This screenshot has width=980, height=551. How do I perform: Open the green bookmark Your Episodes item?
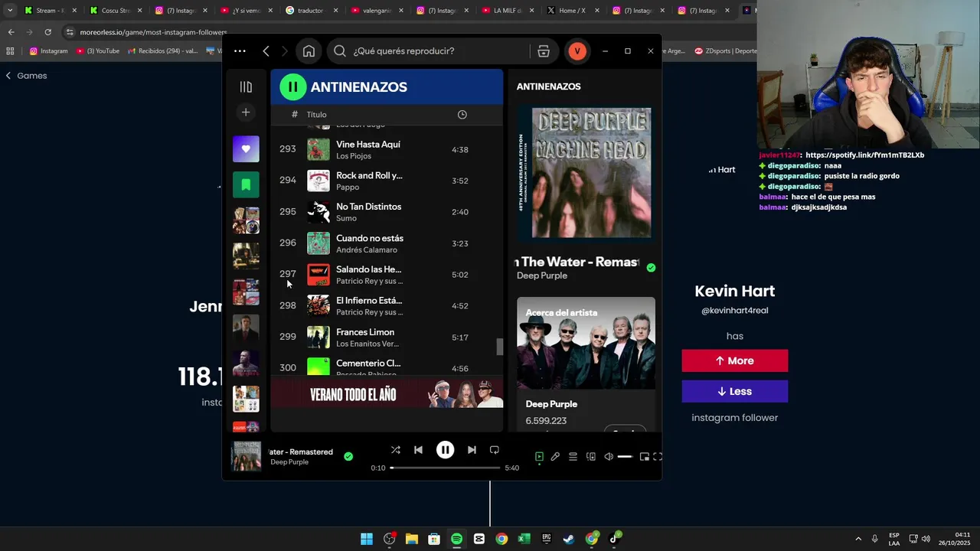246,184
